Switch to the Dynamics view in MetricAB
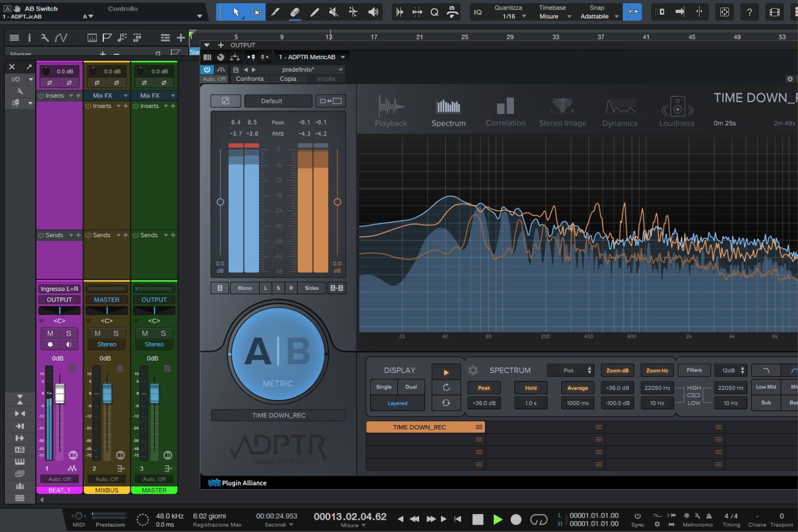Image resolution: width=798 pixels, height=532 pixels. pos(619,110)
